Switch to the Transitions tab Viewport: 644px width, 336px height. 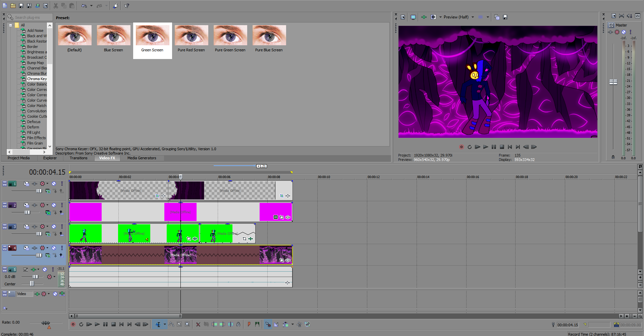pos(78,158)
